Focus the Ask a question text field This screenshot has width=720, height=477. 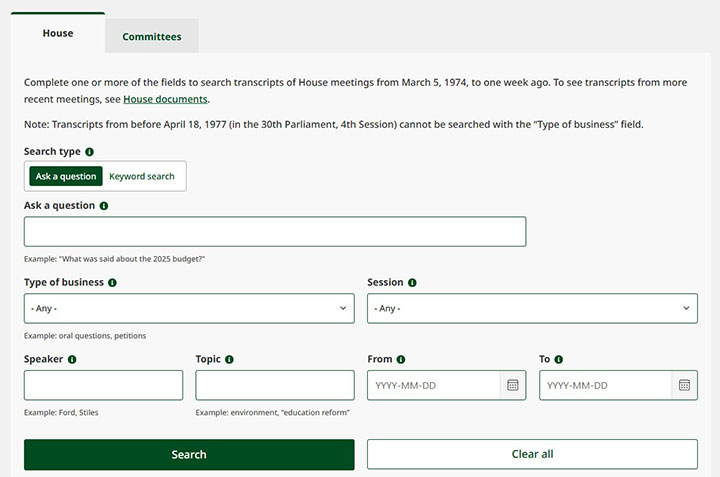(275, 231)
